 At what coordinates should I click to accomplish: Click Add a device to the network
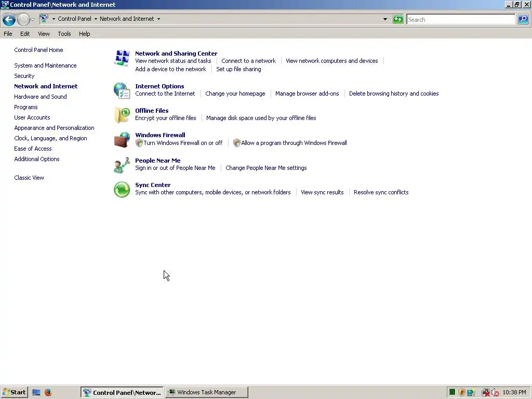pyautogui.click(x=170, y=69)
